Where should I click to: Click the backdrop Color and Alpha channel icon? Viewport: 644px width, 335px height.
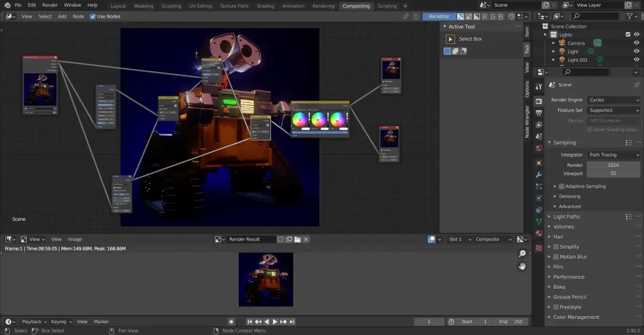coord(460,16)
